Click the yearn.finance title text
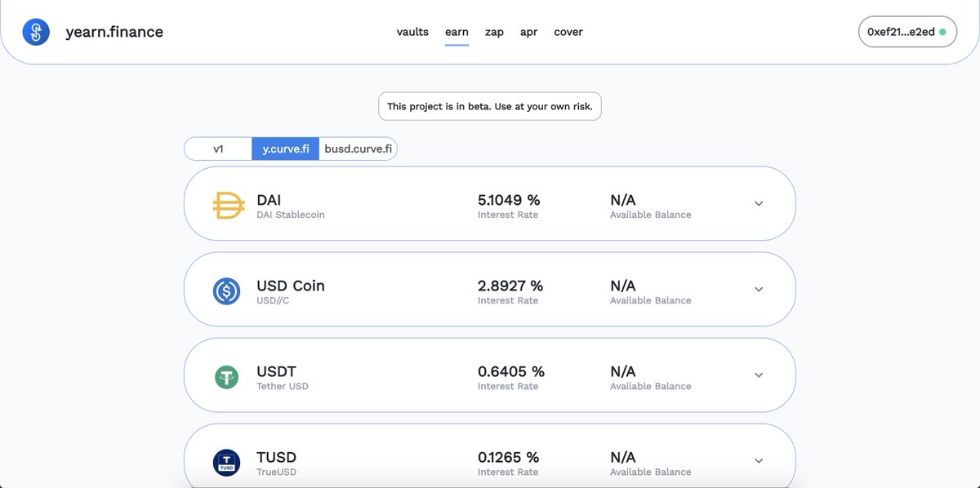 [114, 32]
